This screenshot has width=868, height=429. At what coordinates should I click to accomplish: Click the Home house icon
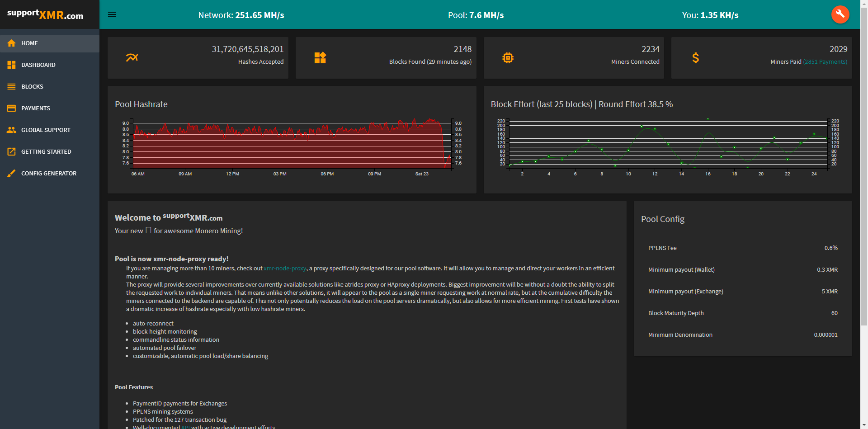pos(11,43)
